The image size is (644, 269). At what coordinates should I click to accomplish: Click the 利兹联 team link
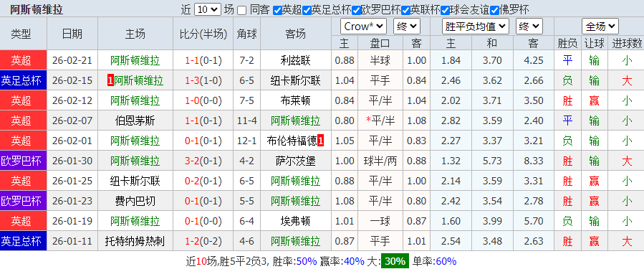coord(296,60)
